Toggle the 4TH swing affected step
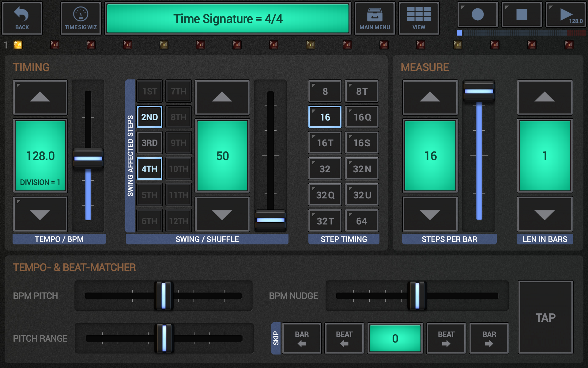 point(149,169)
